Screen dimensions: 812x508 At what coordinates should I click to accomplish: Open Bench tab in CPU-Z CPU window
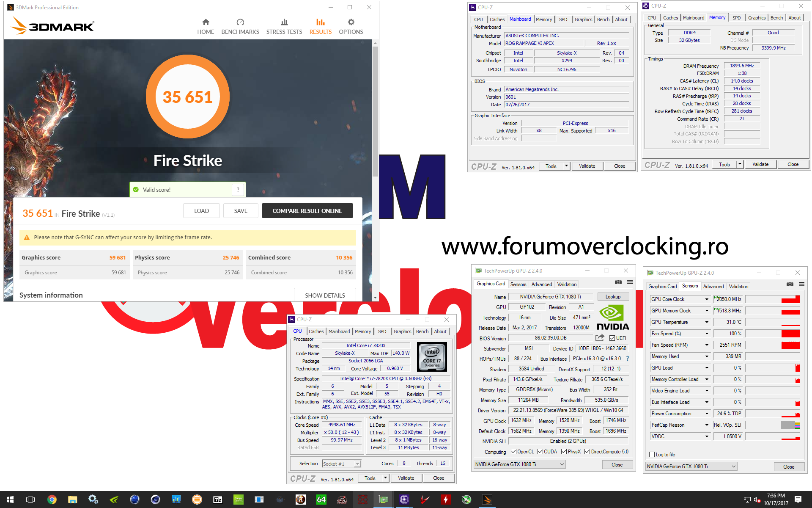click(422, 331)
